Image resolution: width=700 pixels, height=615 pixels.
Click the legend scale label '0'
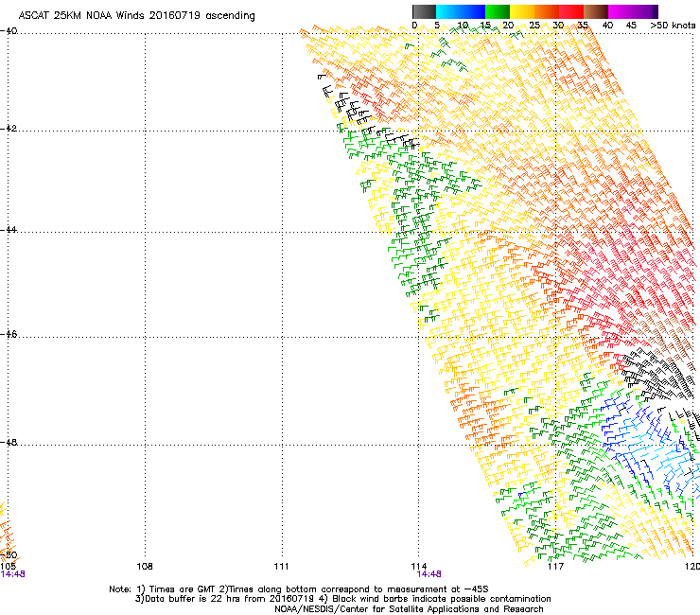click(414, 26)
